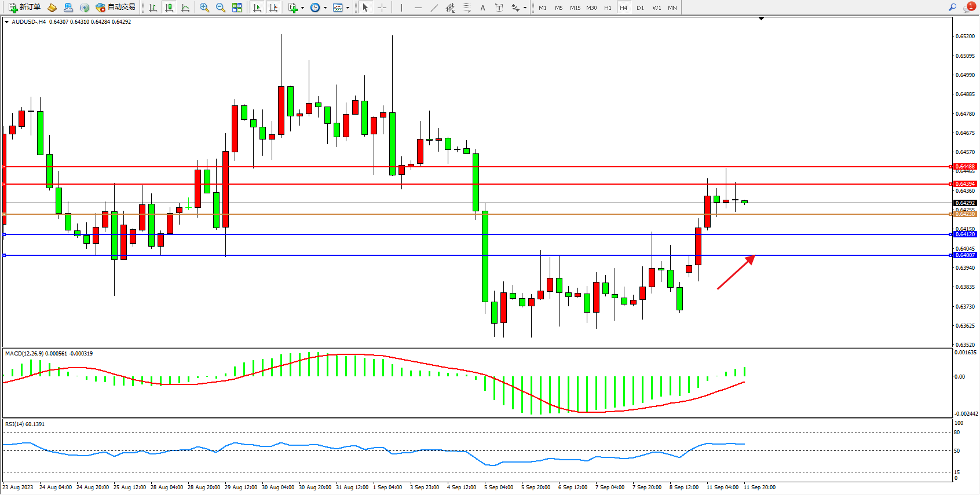Click the blue 0.64007 price level label
Image resolution: width=980 pixels, height=495 pixels.
(964, 255)
